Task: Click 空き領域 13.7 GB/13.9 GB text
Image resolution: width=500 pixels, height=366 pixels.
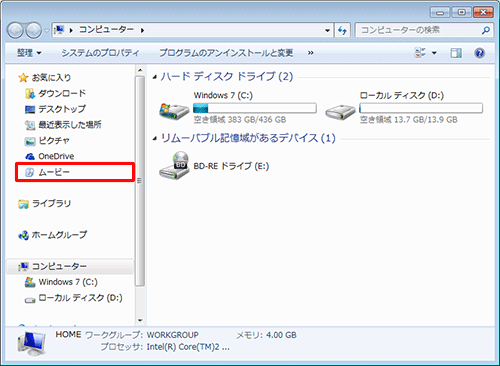Action: [408, 120]
